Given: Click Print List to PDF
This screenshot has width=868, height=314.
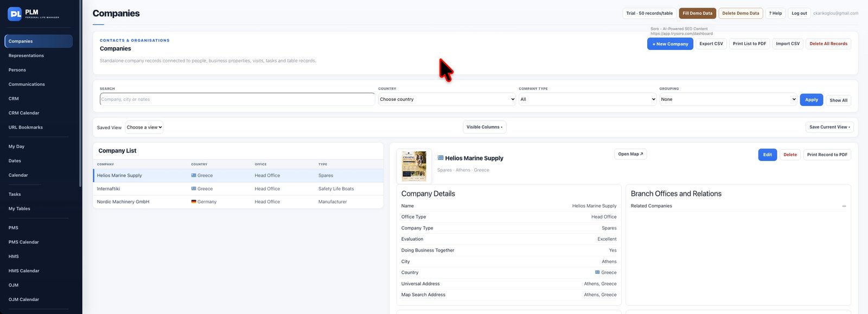Looking at the screenshot, I should click(749, 43).
